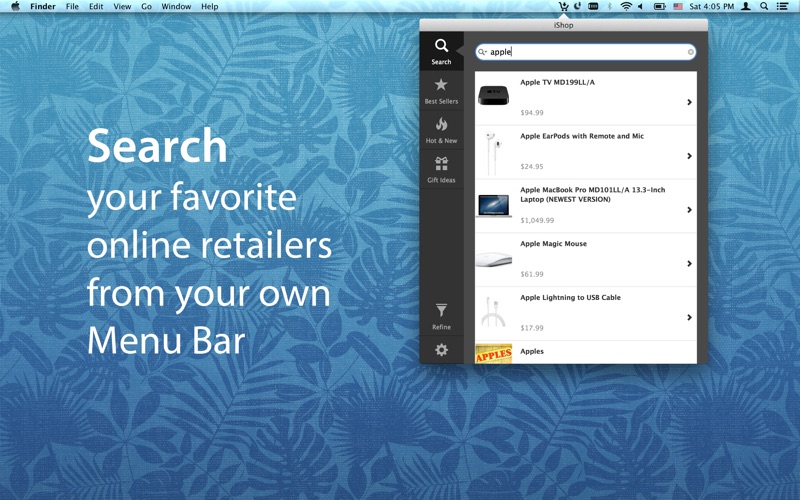
Task: Click Time Machine menu bar icon
Action: click(578, 6)
